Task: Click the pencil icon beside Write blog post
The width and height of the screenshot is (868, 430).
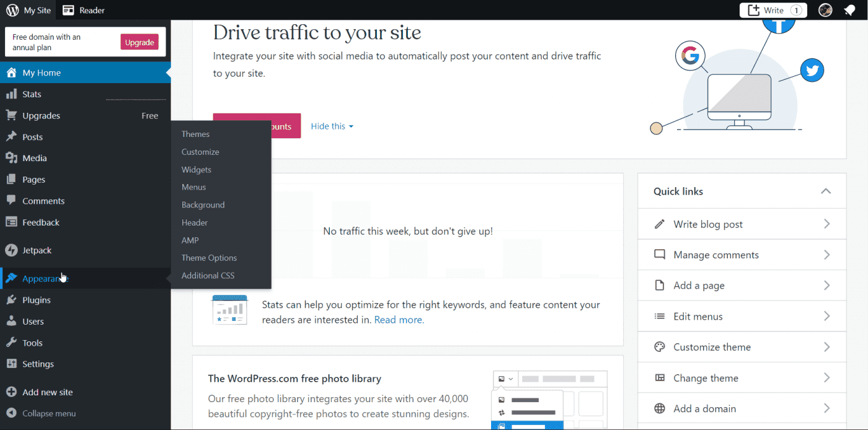Action: (x=660, y=224)
